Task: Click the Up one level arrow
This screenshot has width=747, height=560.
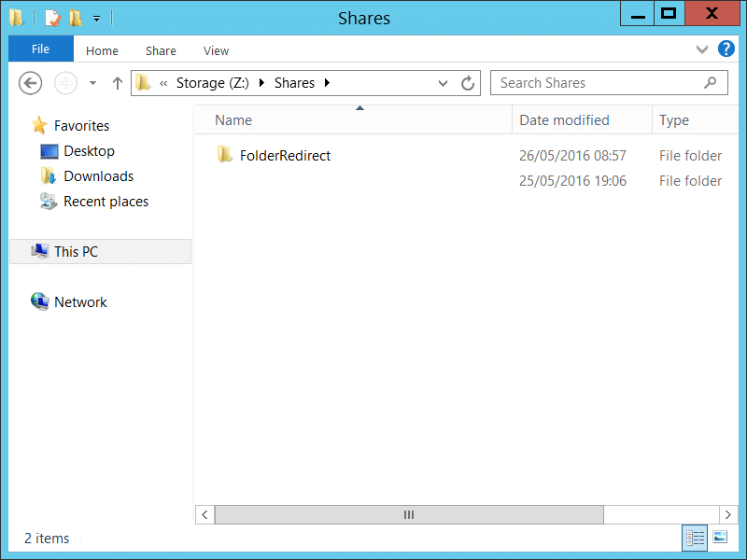Action: pyautogui.click(x=118, y=83)
